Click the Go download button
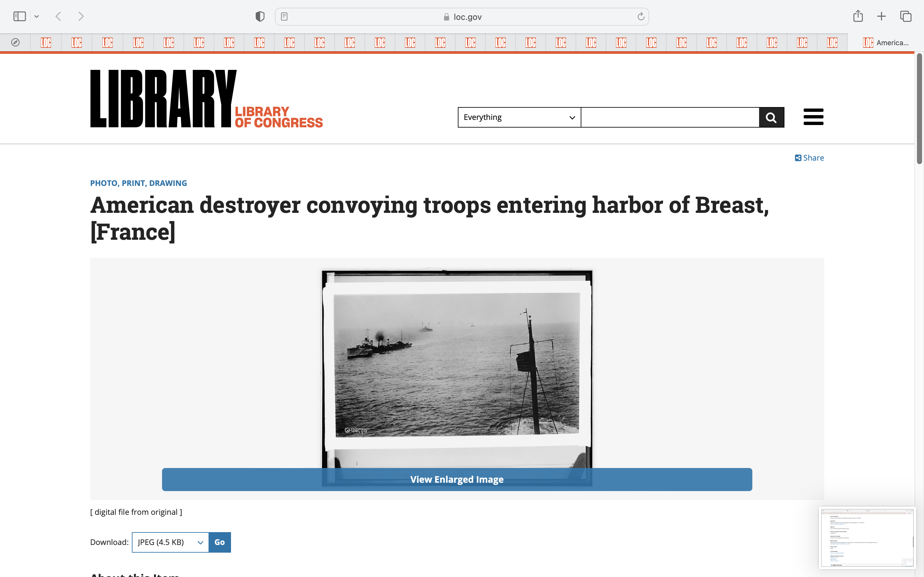This screenshot has height=577, width=924. click(x=219, y=542)
